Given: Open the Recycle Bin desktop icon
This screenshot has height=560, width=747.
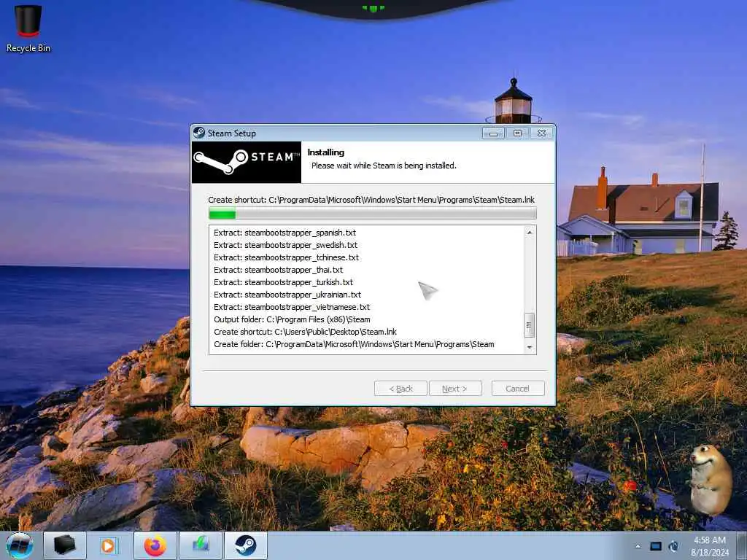Looking at the screenshot, I should tap(28, 28).
